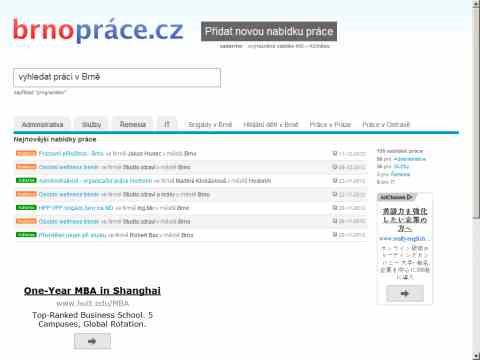This screenshot has width=480, height=360.
Task: Open the Práce v Praze link
Action: tap(330, 124)
